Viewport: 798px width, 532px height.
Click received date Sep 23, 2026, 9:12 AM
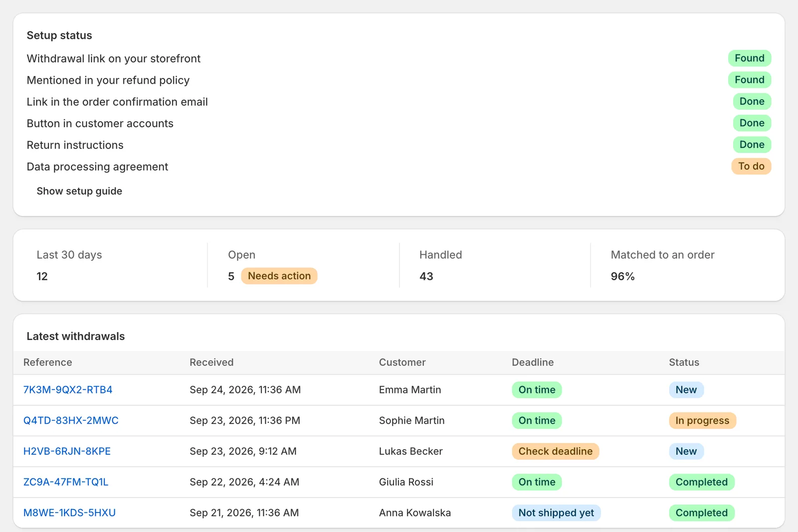tap(243, 451)
